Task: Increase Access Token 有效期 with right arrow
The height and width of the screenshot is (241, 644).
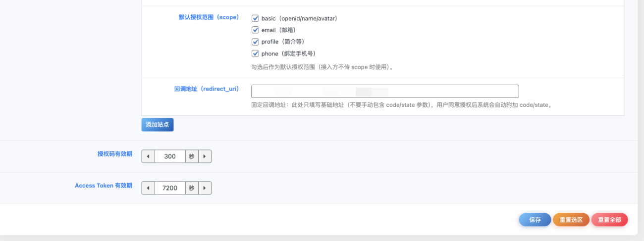Action: pos(205,188)
